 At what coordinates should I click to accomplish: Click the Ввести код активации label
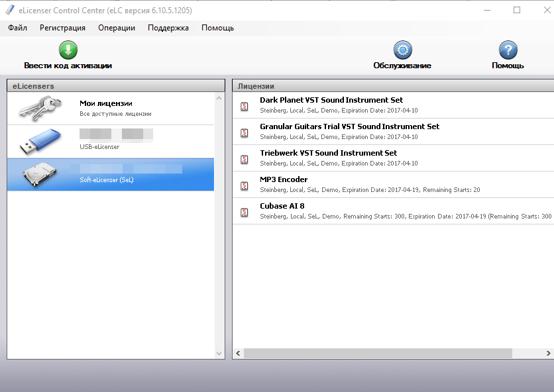[x=68, y=66]
